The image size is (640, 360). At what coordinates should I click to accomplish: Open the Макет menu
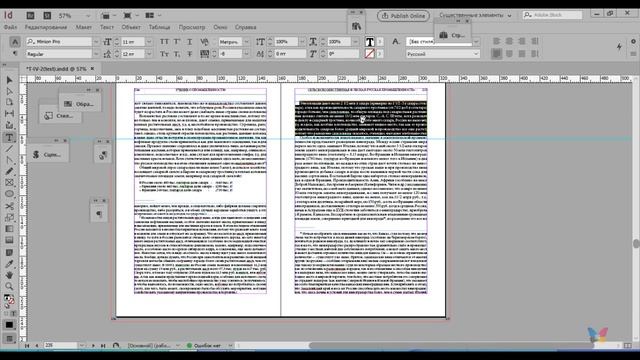click(x=84, y=27)
